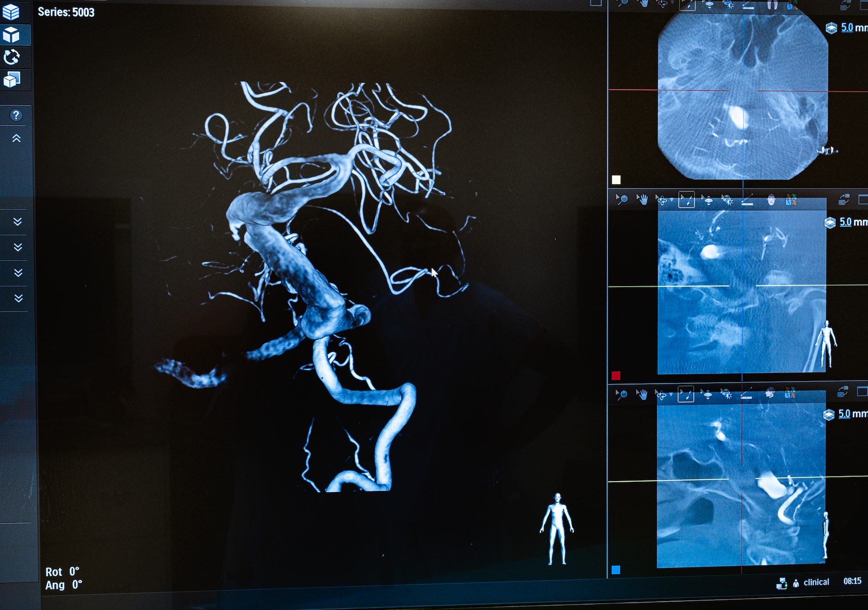Select the brightness/contrast windowing tool in bottom viewport
The image size is (868, 610).
[726, 394]
